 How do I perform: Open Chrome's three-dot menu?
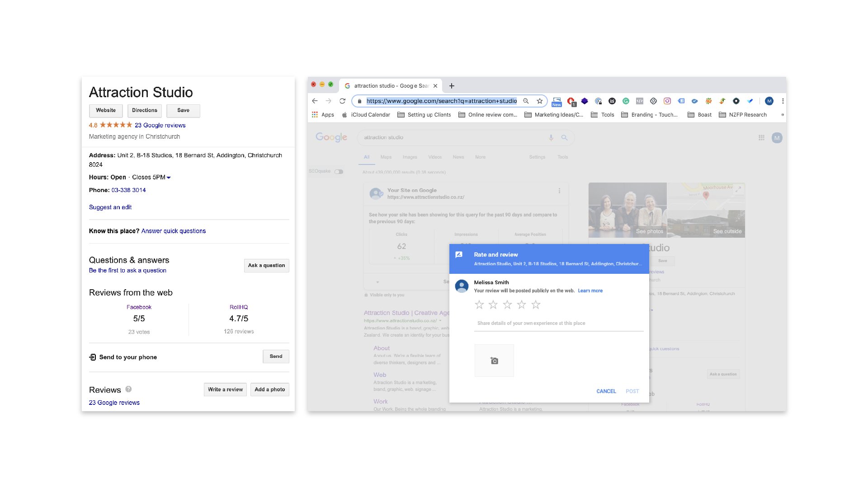783,101
